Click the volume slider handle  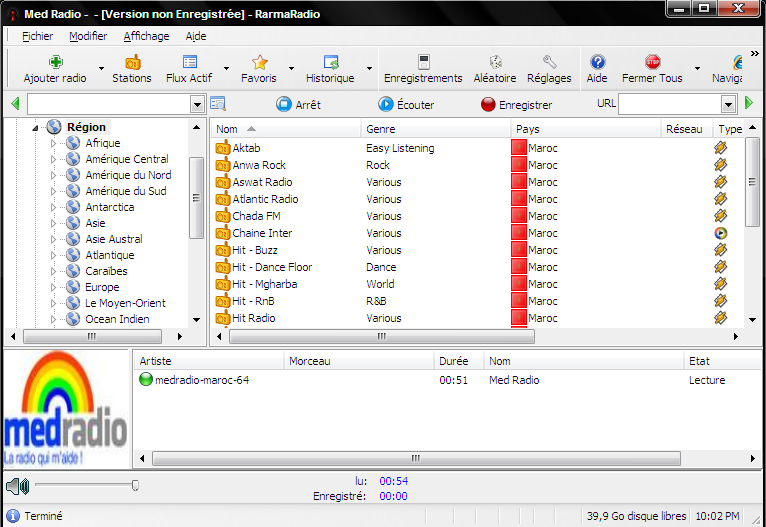coord(135,485)
